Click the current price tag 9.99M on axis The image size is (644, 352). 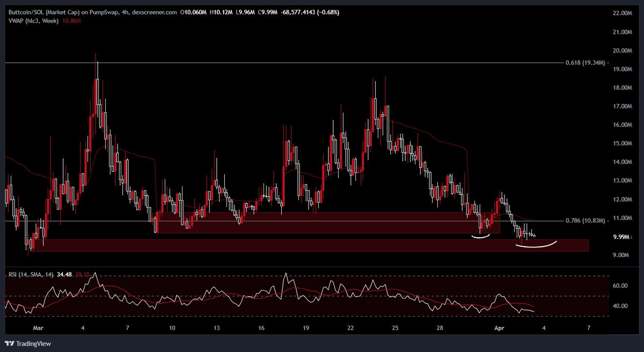[621, 237]
